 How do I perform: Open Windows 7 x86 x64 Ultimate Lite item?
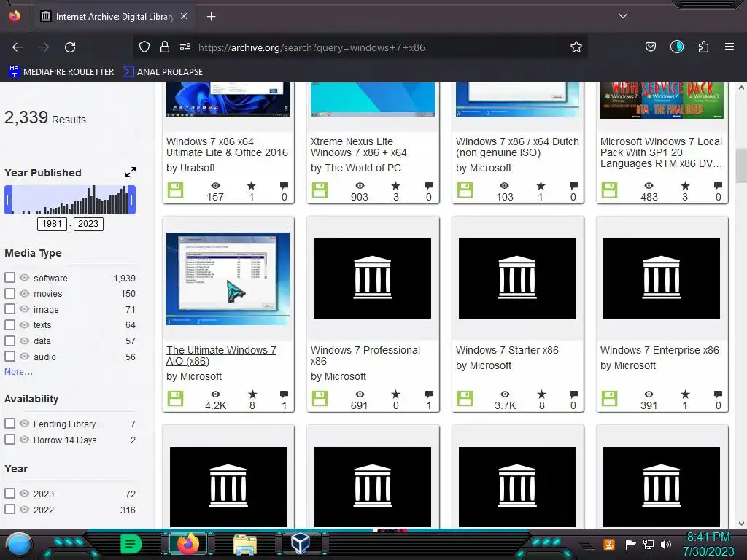228,147
